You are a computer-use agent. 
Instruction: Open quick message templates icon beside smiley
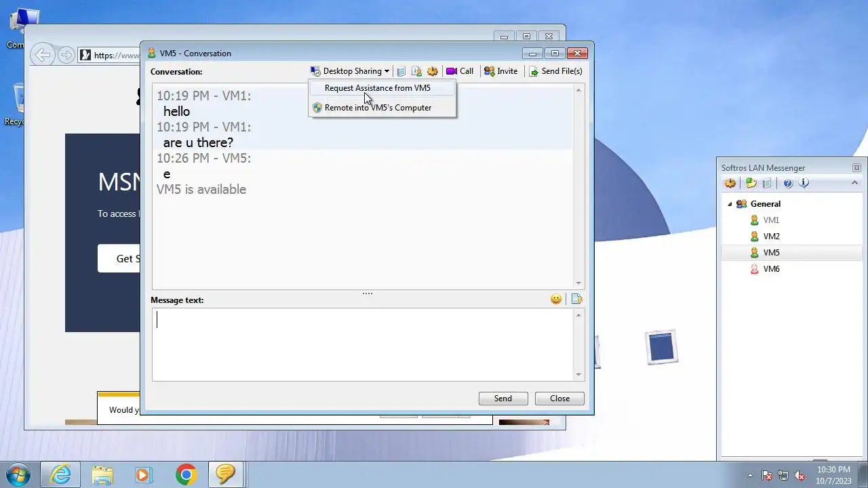point(576,299)
